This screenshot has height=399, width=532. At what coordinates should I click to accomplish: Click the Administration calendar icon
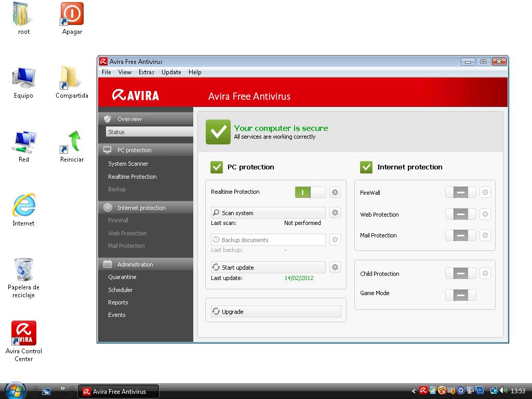[x=108, y=264]
